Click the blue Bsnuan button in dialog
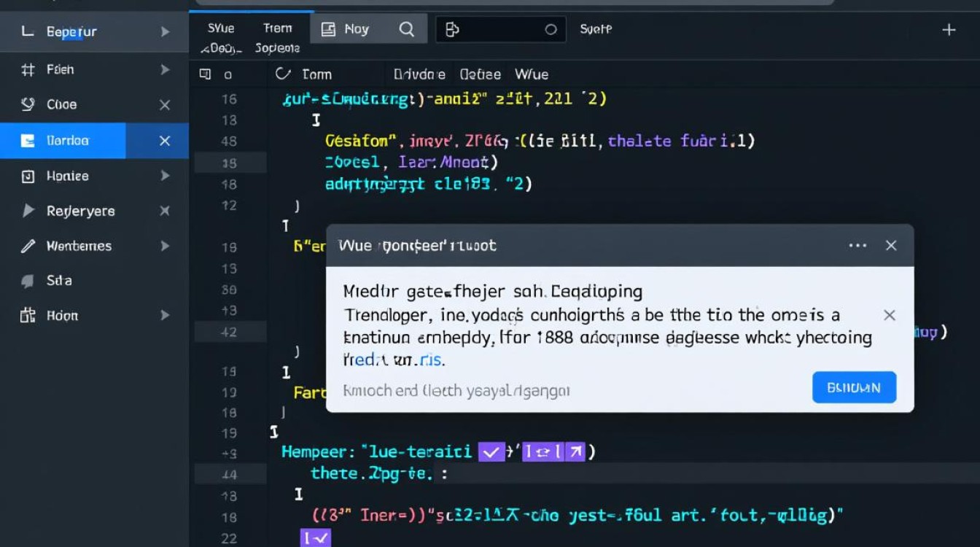 (x=854, y=387)
